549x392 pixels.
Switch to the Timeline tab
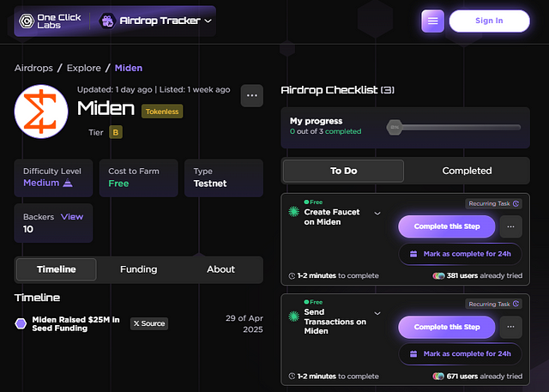coord(57,269)
